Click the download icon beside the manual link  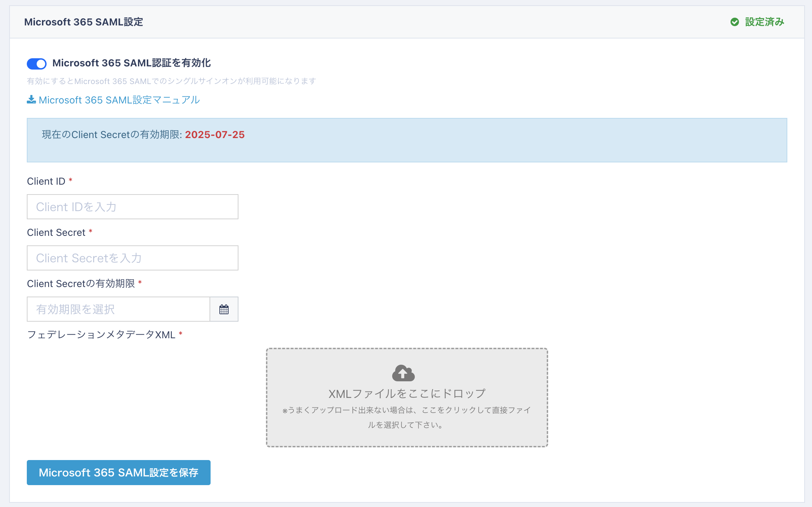pos(31,100)
